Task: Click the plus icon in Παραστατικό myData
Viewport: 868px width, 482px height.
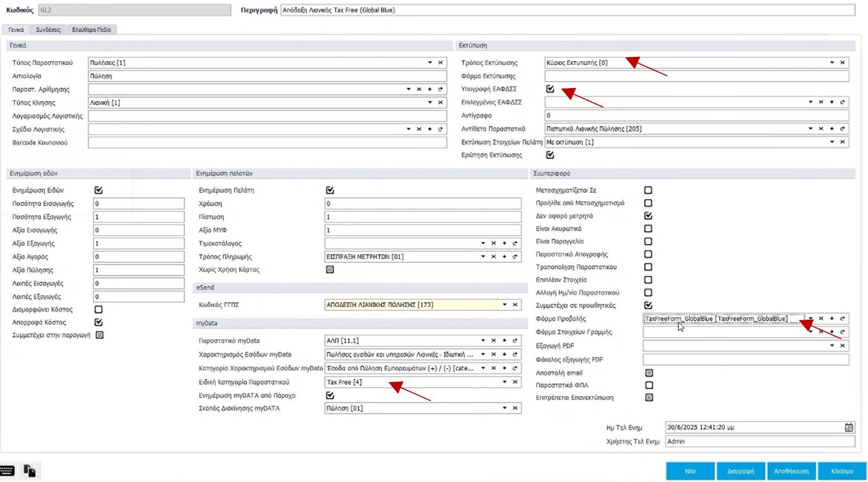Action: click(x=504, y=341)
